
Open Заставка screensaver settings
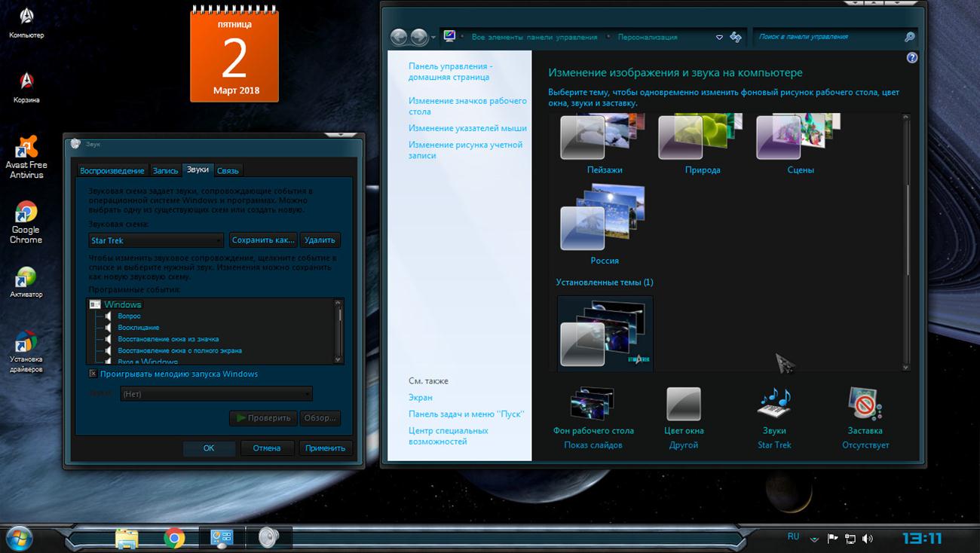click(x=865, y=418)
